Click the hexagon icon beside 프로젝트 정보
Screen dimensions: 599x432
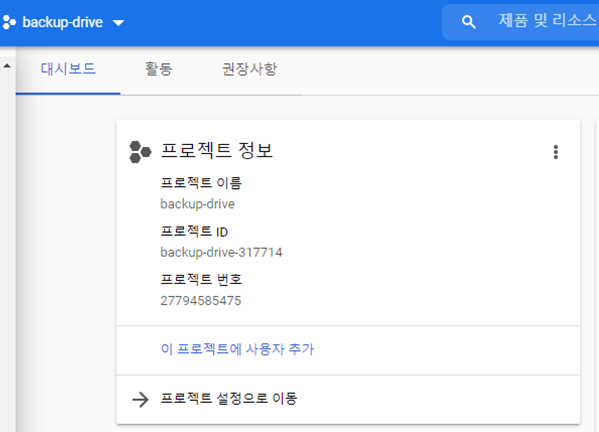(140, 152)
